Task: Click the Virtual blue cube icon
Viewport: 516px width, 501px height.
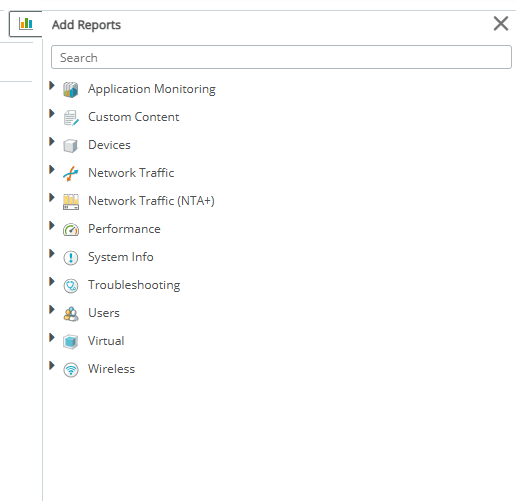Action: tap(71, 342)
